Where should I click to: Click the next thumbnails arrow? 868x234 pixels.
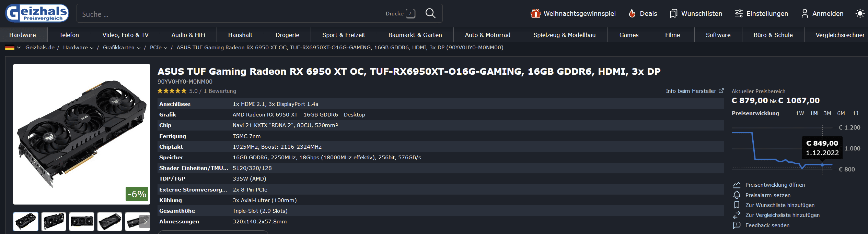(x=145, y=221)
